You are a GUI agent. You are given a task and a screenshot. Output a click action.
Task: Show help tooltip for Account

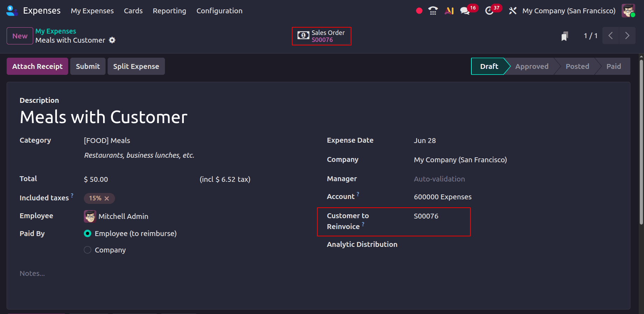tap(358, 194)
